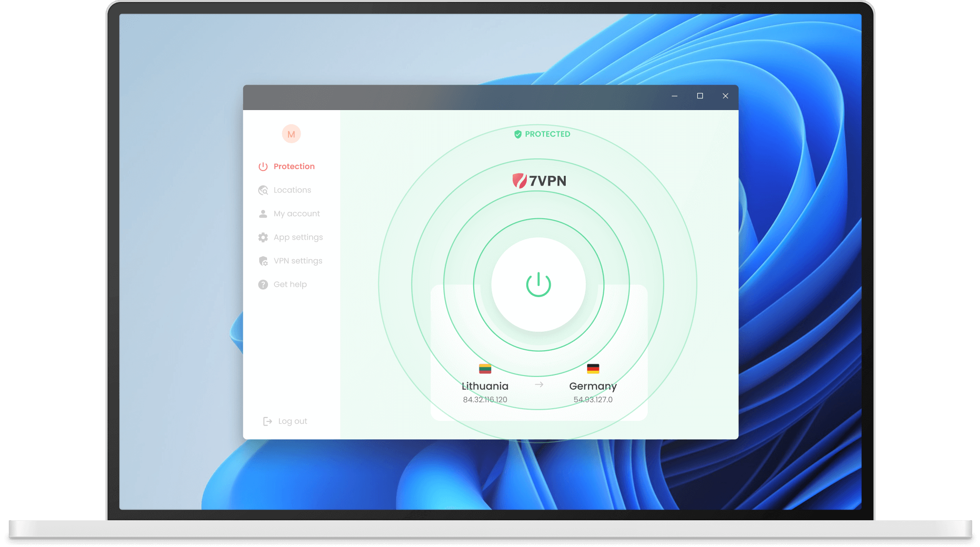This screenshot has height=547, width=980.
Task: Close the VPN window
Action: (726, 96)
